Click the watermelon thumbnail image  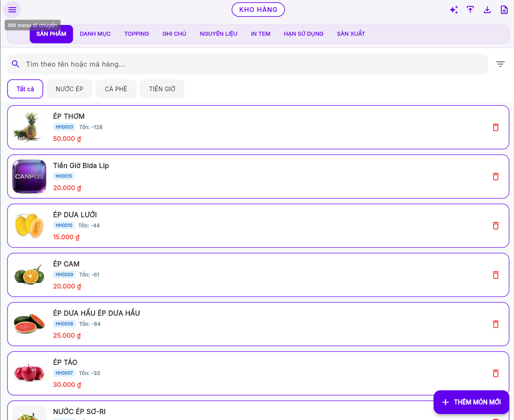point(29,324)
